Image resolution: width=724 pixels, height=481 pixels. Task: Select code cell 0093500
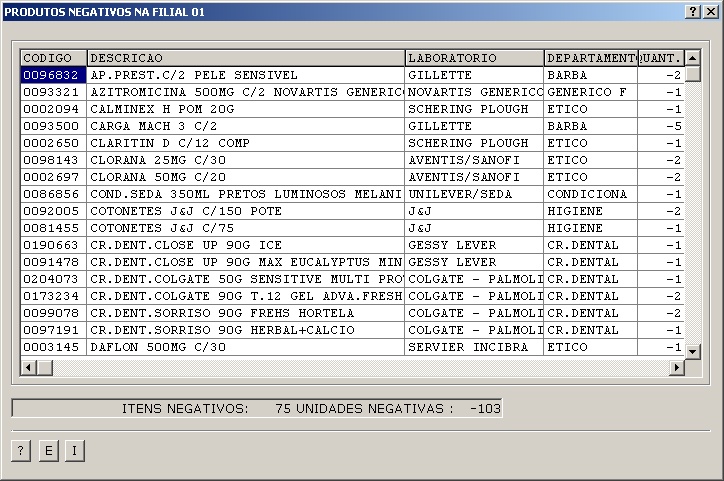click(x=54, y=126)
